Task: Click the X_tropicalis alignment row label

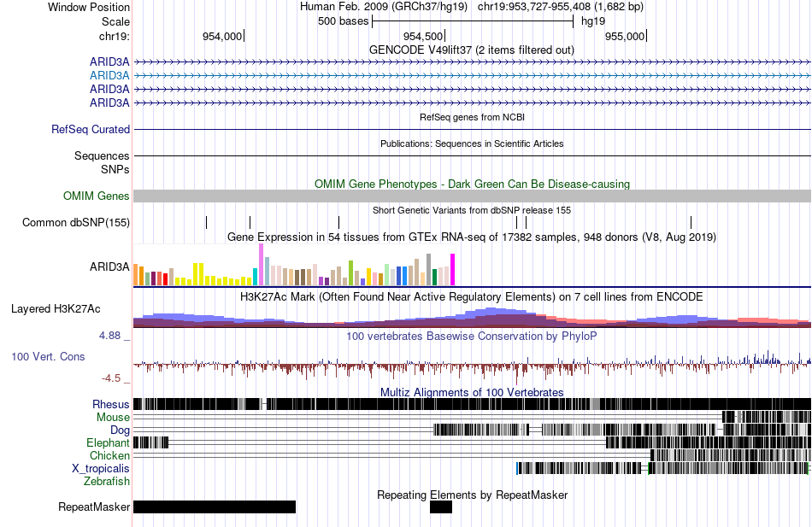Action: pos(101,469)
